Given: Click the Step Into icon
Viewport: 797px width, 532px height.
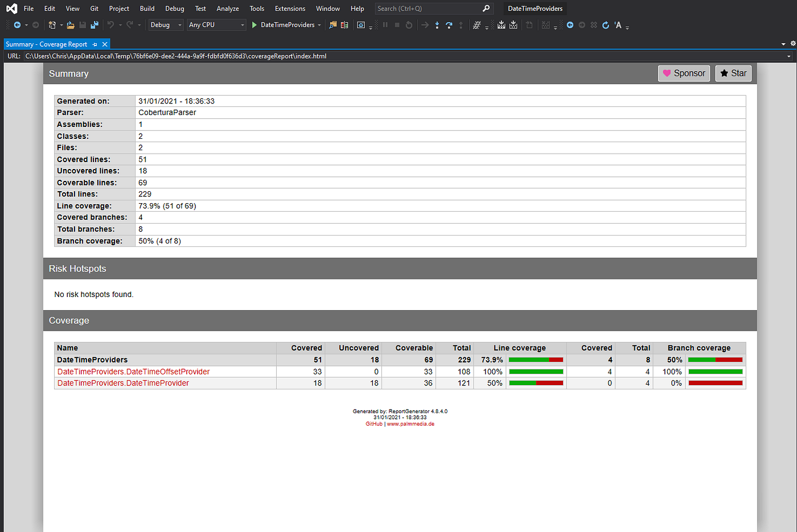Looking at the screenshot, I should 437,25.
